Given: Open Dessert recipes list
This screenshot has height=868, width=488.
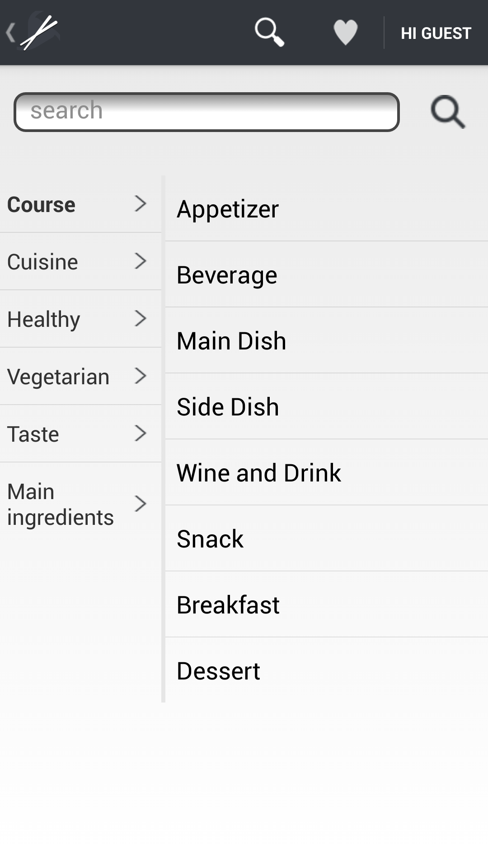Looking at the screenshot, I should tap(327, 670).
